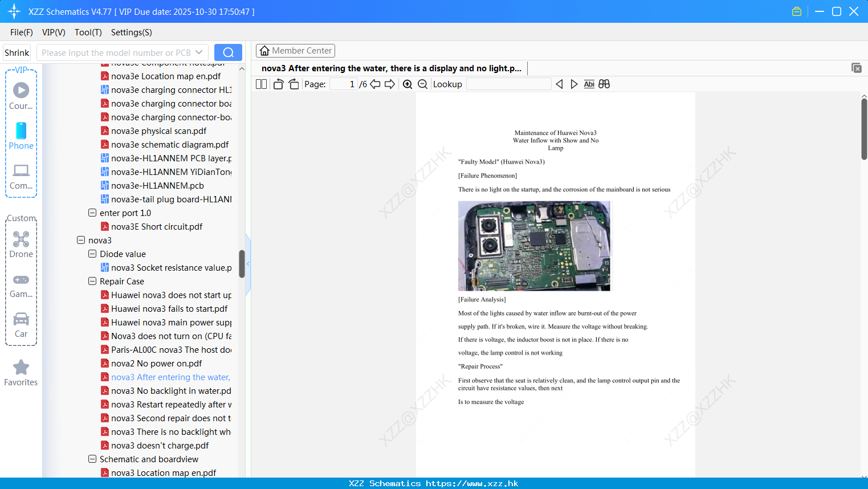Screen dimensions: 868x489
Task: Find next lookup result triangle
Action: (x=574, y=84)
